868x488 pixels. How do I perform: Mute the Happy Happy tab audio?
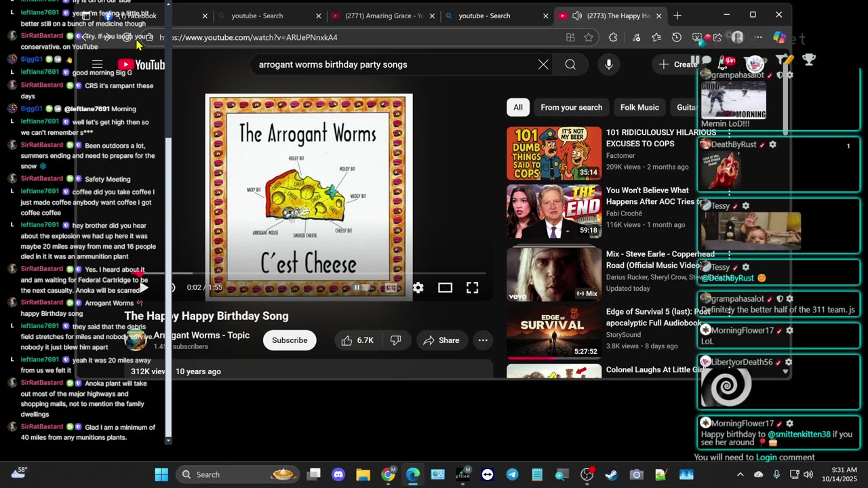pos(577,16)
